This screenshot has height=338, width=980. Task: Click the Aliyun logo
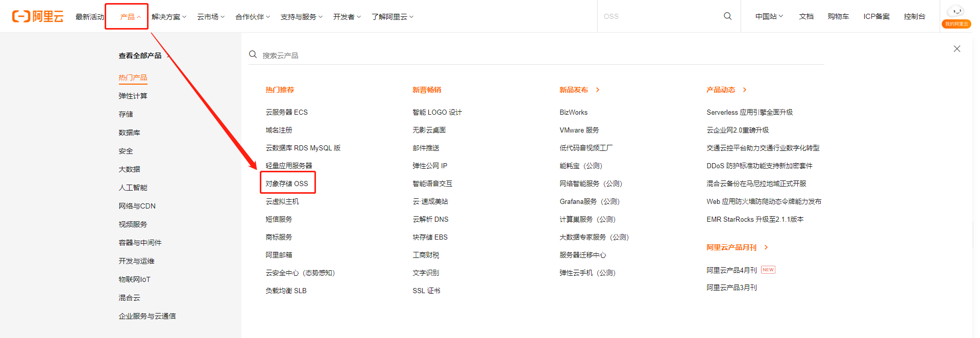(x=38, y=16)
